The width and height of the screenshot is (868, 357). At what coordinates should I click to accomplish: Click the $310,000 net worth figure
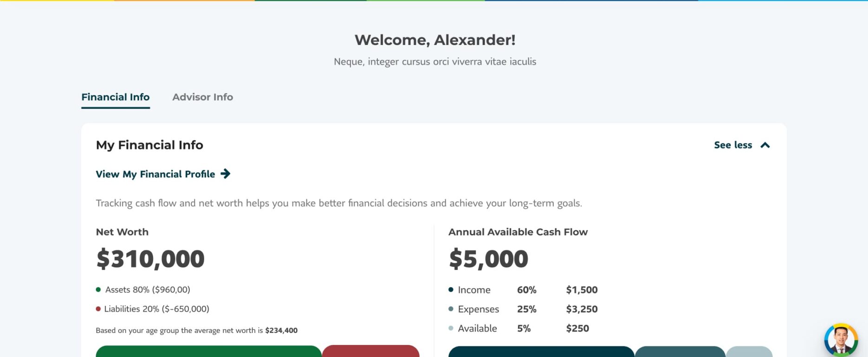coord(150,259)
